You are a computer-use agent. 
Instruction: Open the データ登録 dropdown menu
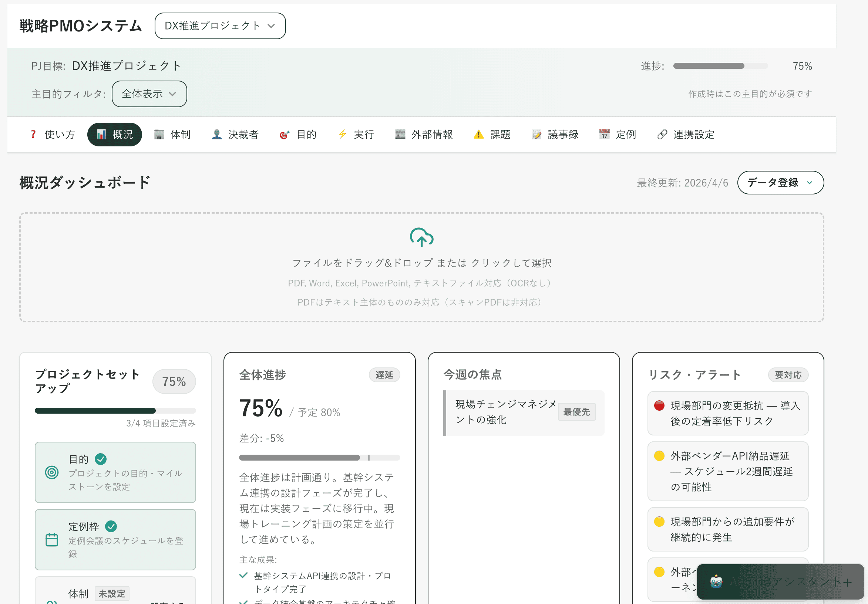pyautogui.click(x=781, y=183)
